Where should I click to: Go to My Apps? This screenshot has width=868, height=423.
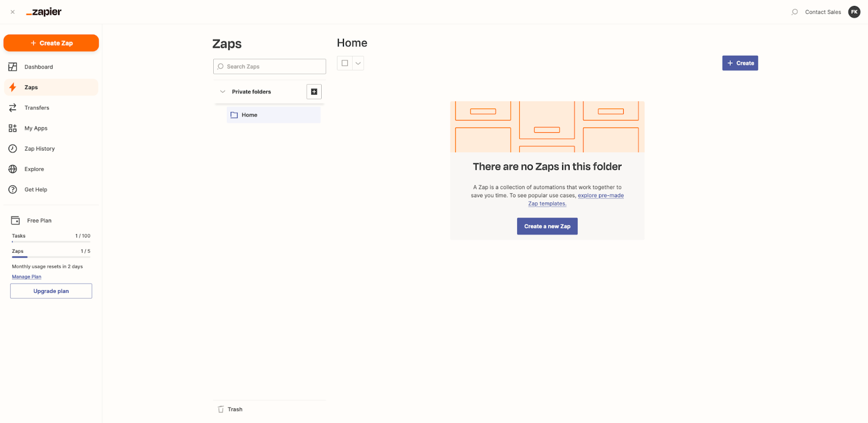click(x=51, y=128)
